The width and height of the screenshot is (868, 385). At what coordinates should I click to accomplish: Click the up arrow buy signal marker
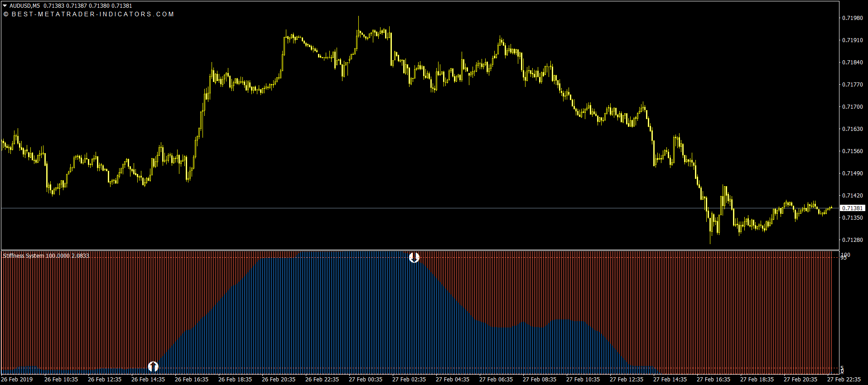pos(153,366)
